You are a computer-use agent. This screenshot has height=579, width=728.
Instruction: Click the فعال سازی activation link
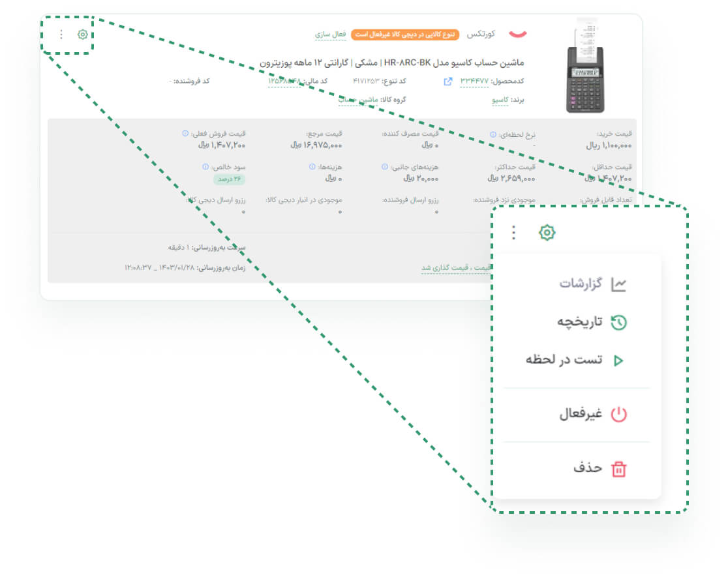tap(331, 35)
